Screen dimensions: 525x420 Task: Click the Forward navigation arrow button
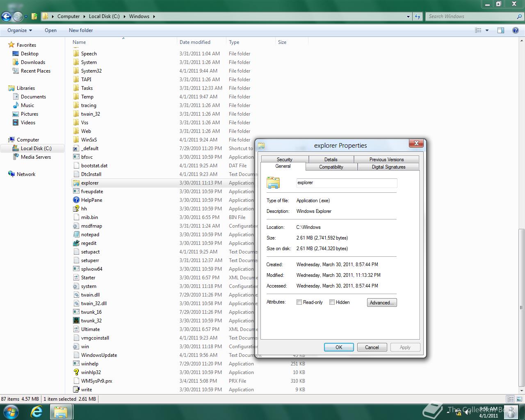pos(18,16)
